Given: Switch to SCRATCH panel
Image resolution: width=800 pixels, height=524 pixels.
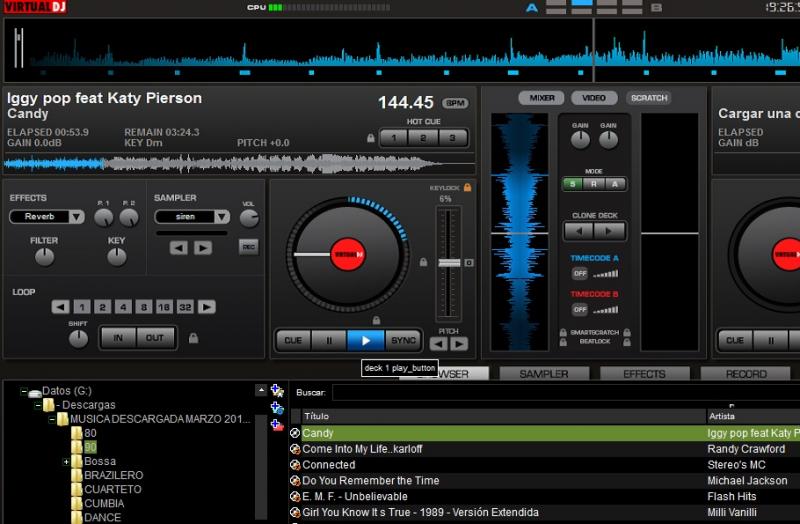Looking at the screenshot, I should tap(649, 98).
